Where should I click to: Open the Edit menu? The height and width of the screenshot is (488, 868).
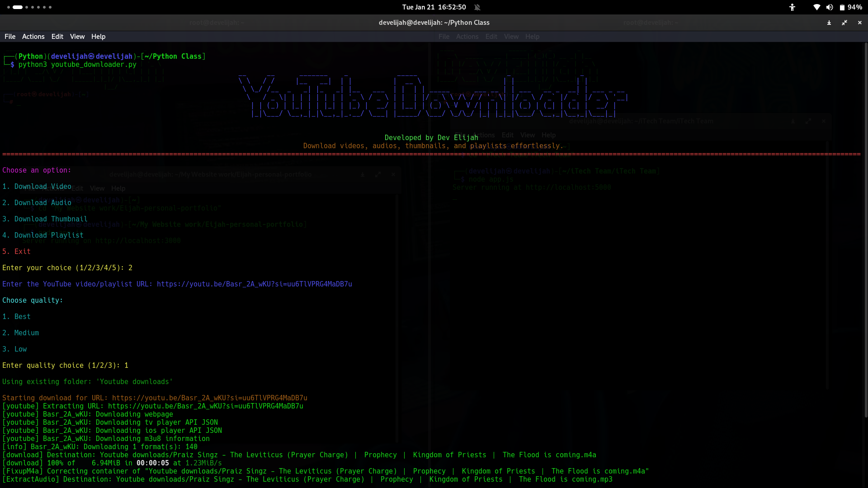[57, 37]
